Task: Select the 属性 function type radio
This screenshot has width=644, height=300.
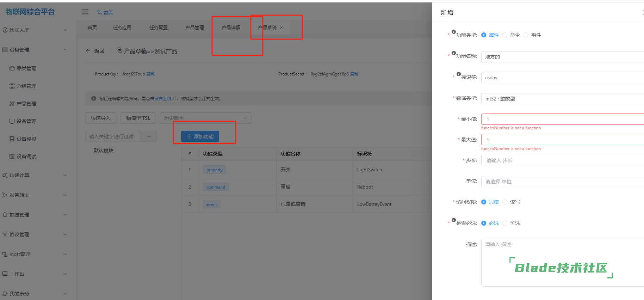Action: 484,35
